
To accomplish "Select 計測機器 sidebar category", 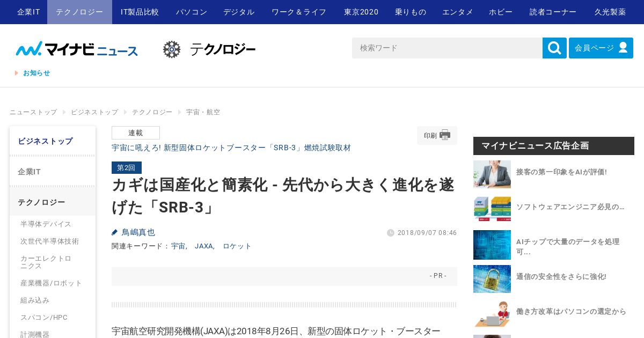I will click(x=35, y=334).
